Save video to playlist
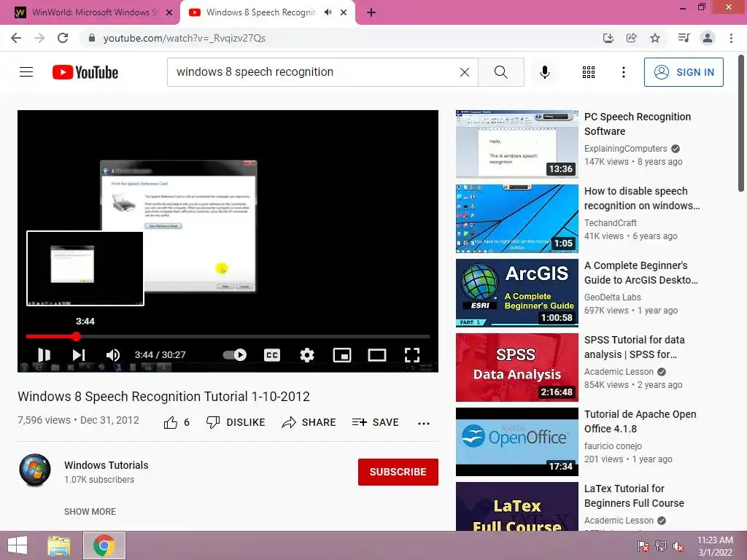 point(376,422)
